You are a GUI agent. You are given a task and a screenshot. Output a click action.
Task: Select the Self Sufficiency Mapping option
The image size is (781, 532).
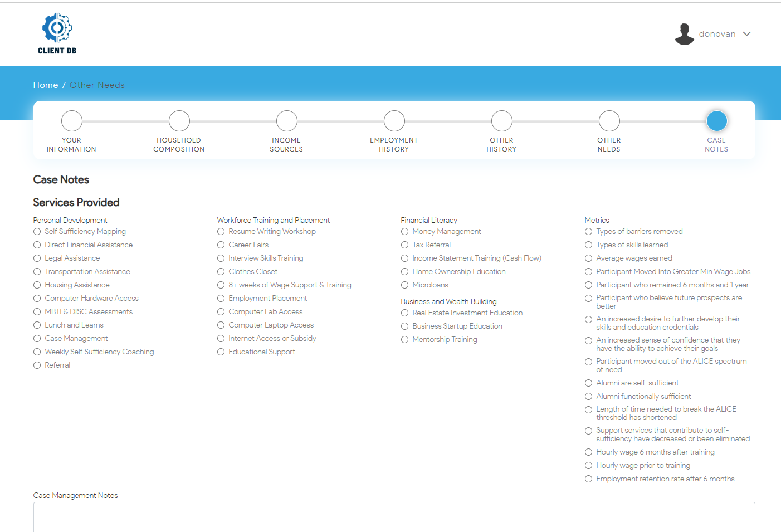pos(37,232)
